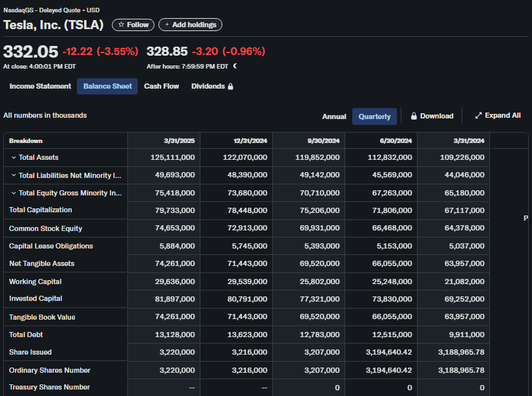
Task: Click Total Assets value 125,111,000
Action: tap(173, 157)
